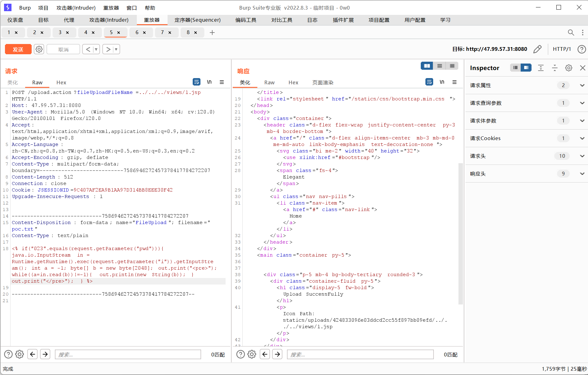
Task: Switch to 编码工具 tab
Action: tap(246, 20)
